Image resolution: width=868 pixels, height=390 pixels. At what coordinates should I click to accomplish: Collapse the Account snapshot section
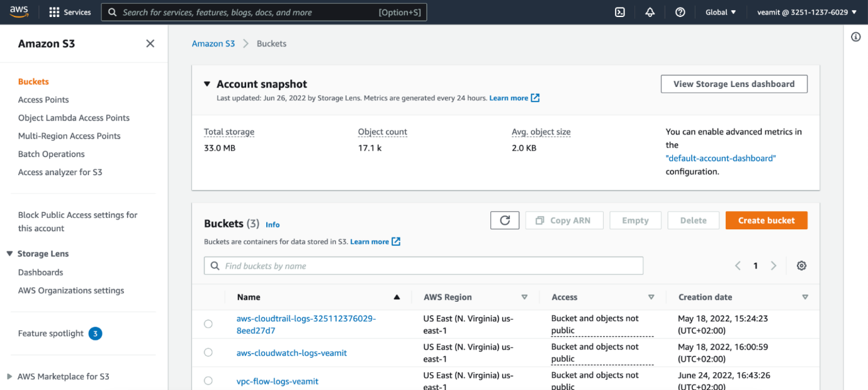click(207, 84)
